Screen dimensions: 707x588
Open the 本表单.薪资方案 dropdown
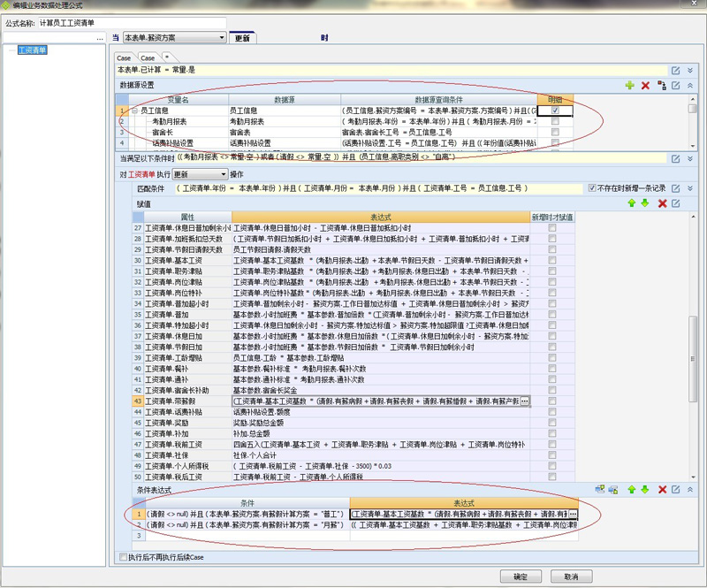click(x=174, y=37)
